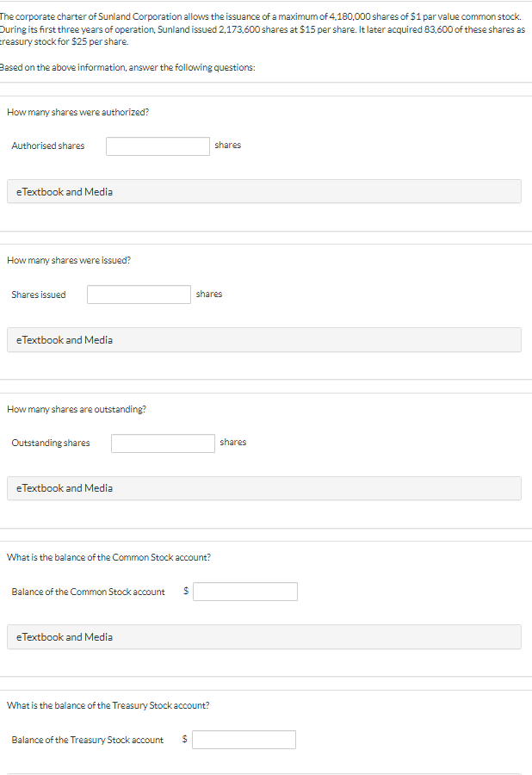532x775 pixels.
Task: Click the "Balance of the Treasury Stock account" label
Action: click(x=88, y=740)
